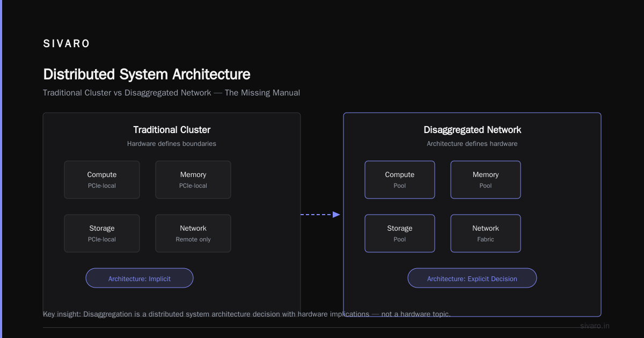Screen dimensions: 644x338
Task: Click the Architecture: Implicit pill
Action: (x=140, y=278)
